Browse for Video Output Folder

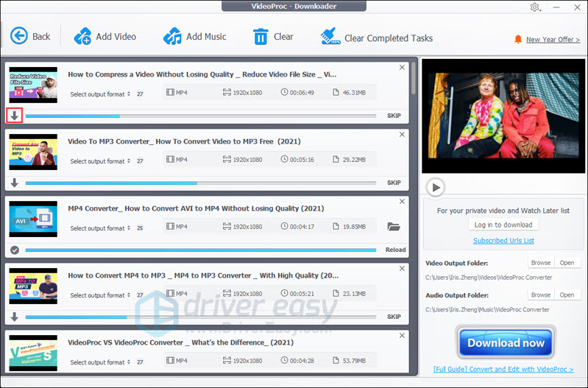tap(541, 263)
